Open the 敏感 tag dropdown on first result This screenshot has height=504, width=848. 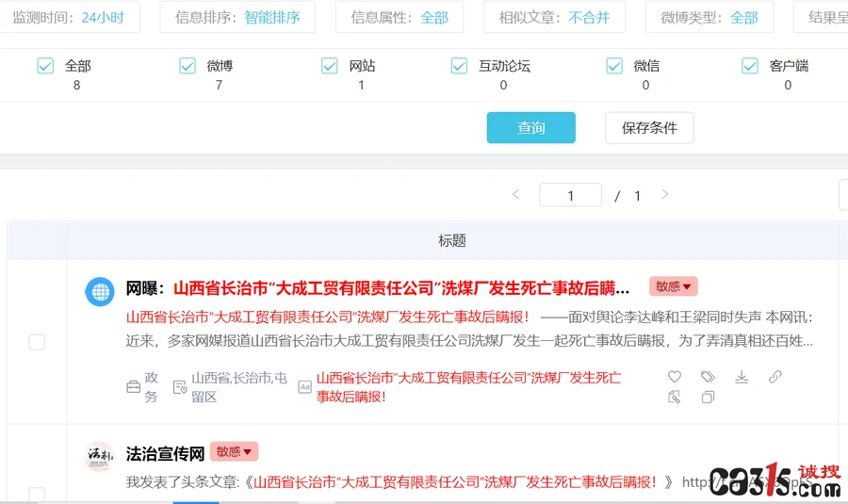point(674,286)
